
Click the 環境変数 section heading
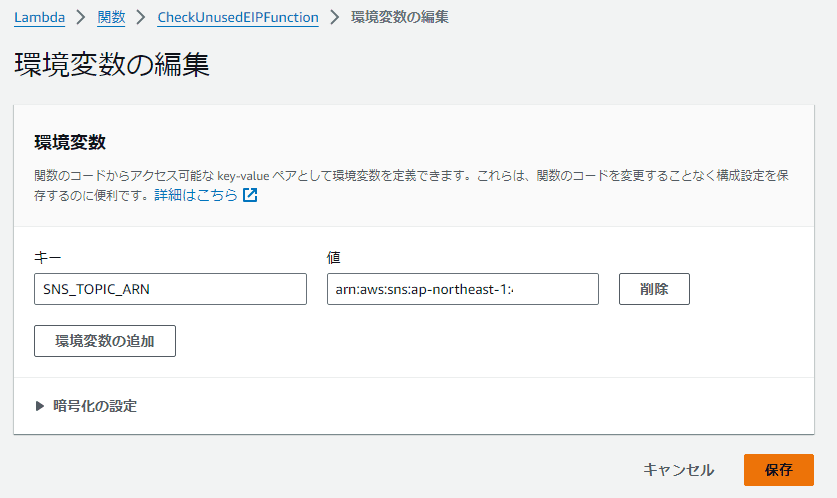[x=70, y=141]
